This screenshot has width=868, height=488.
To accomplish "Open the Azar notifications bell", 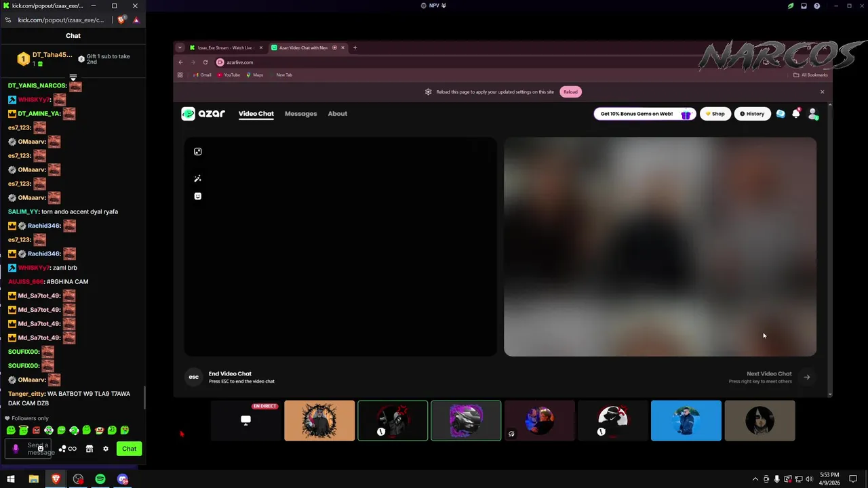I will pos(796,114).
